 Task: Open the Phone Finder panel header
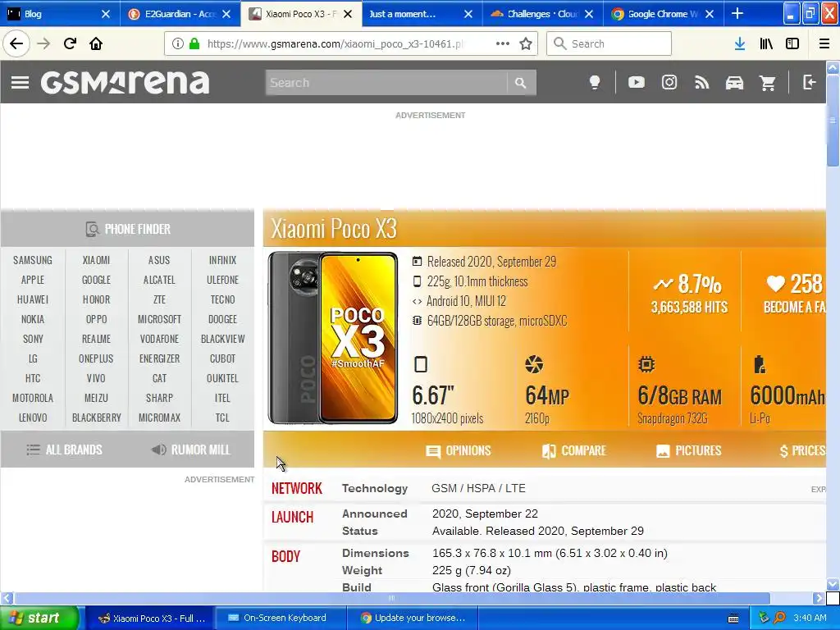click(x=127, y=229)
